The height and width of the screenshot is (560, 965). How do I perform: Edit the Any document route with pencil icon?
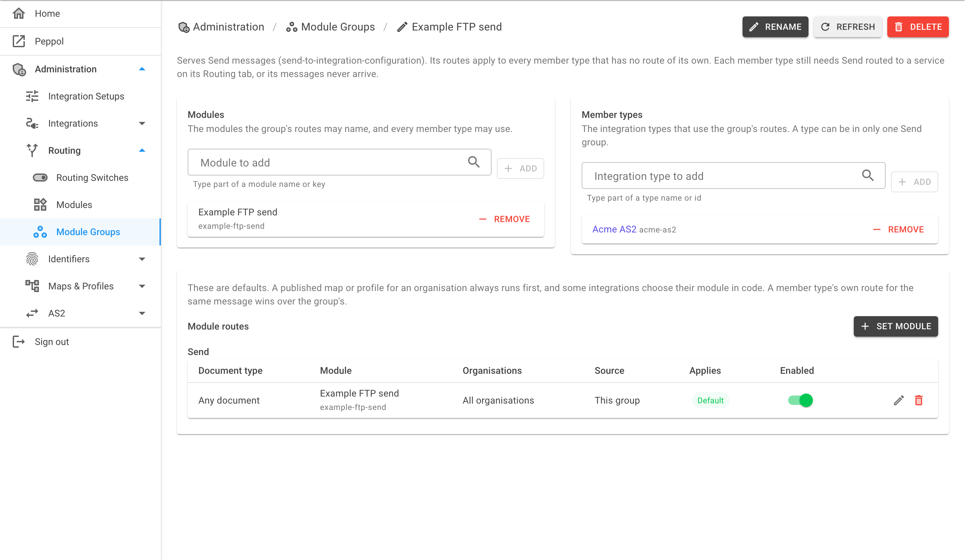pyautogui.click(x=899, y=400)
